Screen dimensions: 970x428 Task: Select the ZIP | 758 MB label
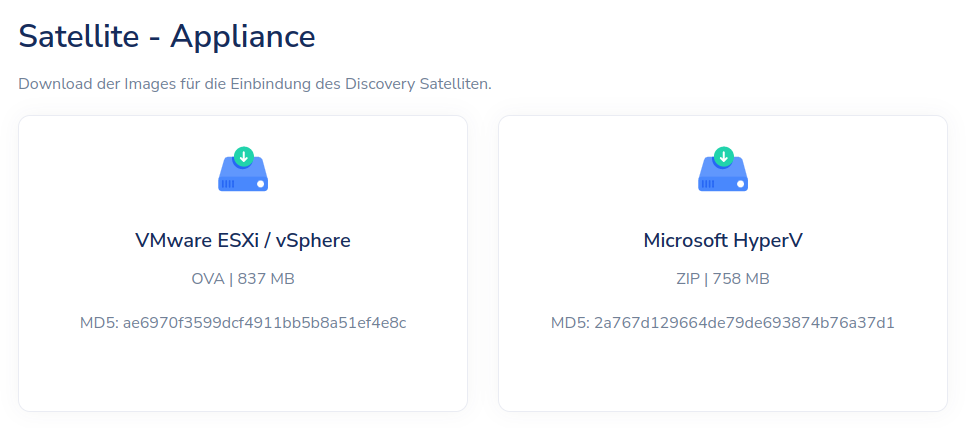(723, 278)
